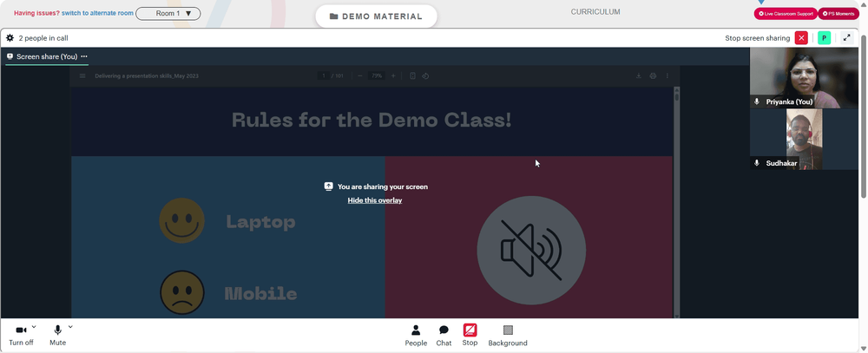Toggle fullscreen with the expand arrows icon
The height and width of the screenshot is (353, 868).
pos(846,38)
